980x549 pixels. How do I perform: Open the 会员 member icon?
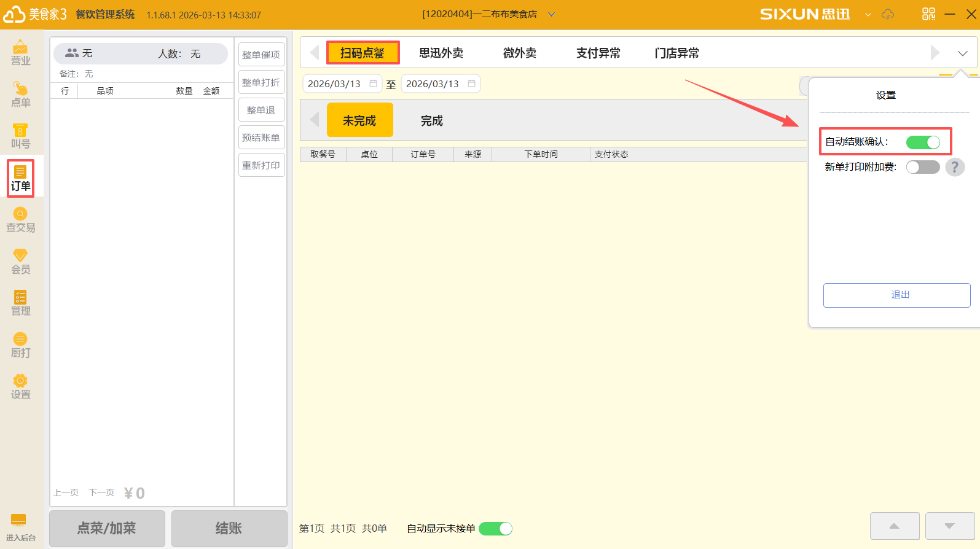click(x=20, y=262)
